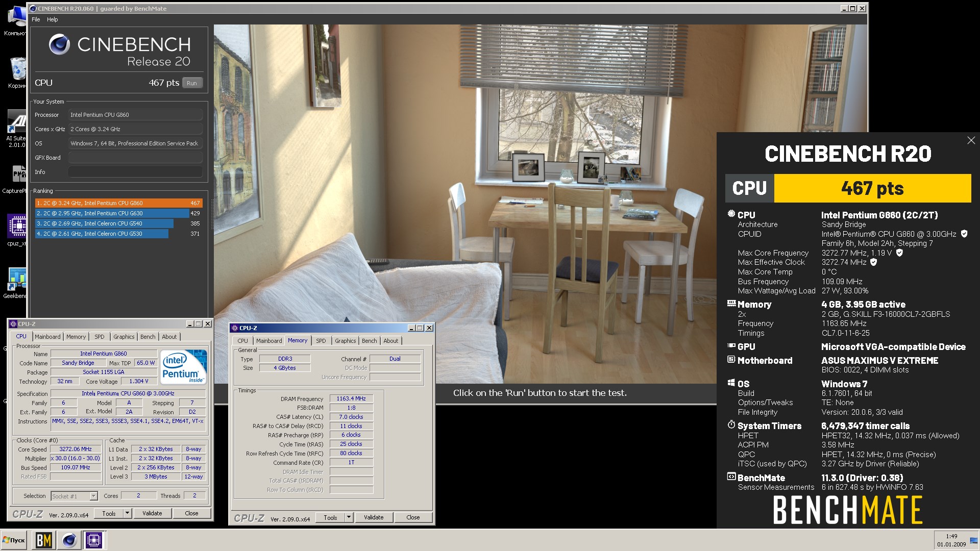Click the DRAM Frequency value 1163.4 MHz
Viewport: 980px width, 551px height.
point(351,398)
